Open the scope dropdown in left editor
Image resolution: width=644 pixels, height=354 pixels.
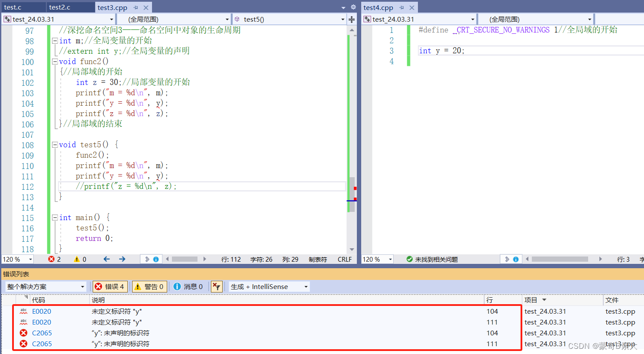(174, 19)
